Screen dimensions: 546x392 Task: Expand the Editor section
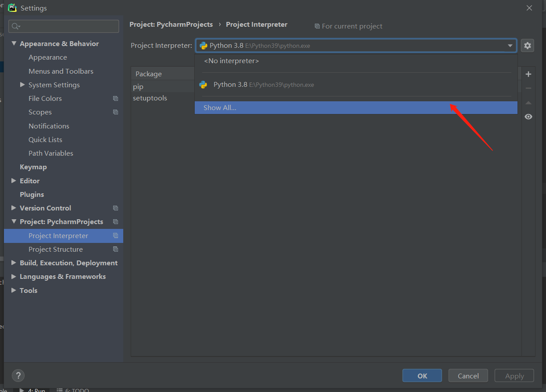click(x=14, y=181)
